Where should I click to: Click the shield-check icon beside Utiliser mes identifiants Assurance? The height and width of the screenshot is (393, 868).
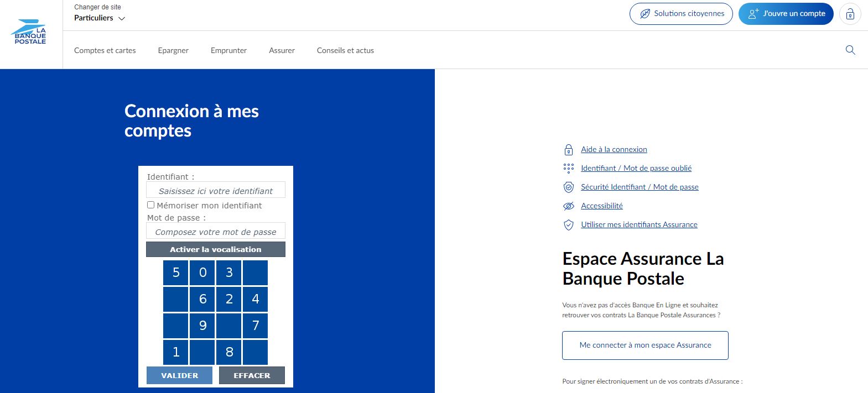(x=569, y=225)
